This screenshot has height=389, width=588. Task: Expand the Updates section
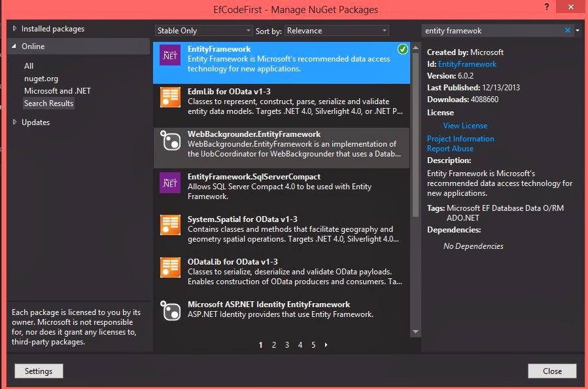pyautogui.click(x=14, y=122)
